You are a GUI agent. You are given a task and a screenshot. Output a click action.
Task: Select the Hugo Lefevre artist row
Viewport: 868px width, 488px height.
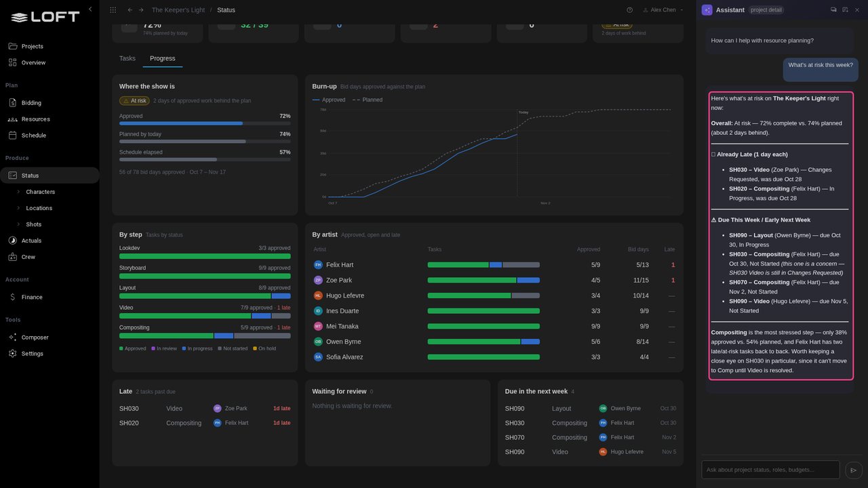(x=494, y=296)
